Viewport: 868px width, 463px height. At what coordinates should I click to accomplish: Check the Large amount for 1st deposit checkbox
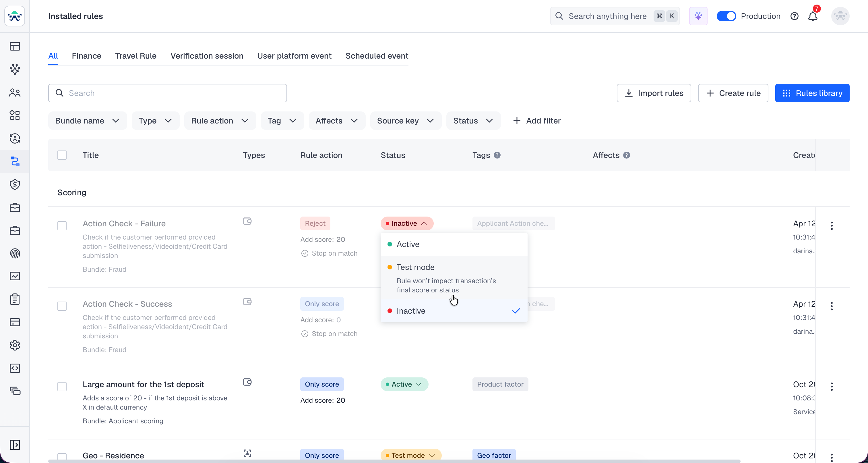point(62,386)
